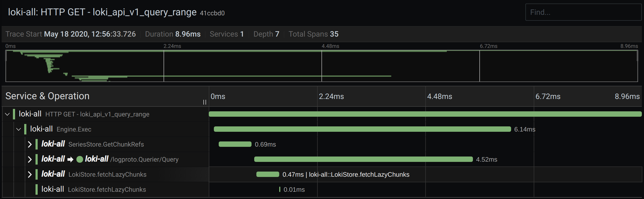Image resolution: width=644 pixels, height=199 pixels.
Task: Select the 6.14ms Engine.Exec timeline bar
Action: click(362, 129)
